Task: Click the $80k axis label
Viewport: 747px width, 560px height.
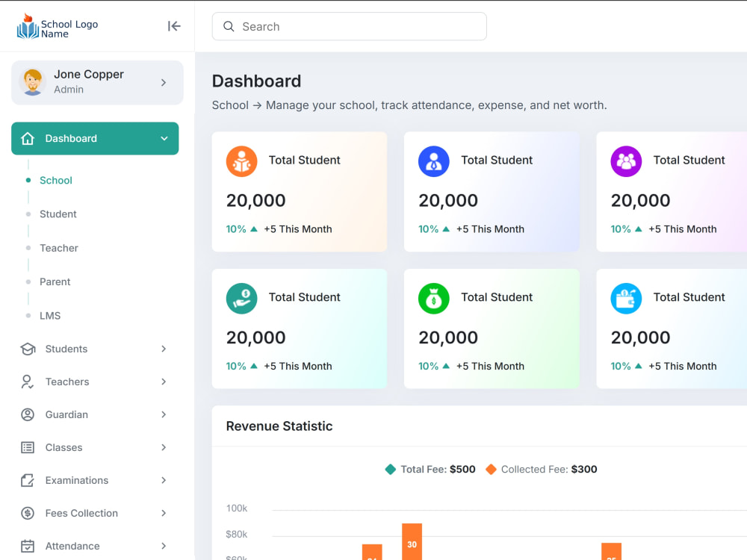Action: point(237,535)
